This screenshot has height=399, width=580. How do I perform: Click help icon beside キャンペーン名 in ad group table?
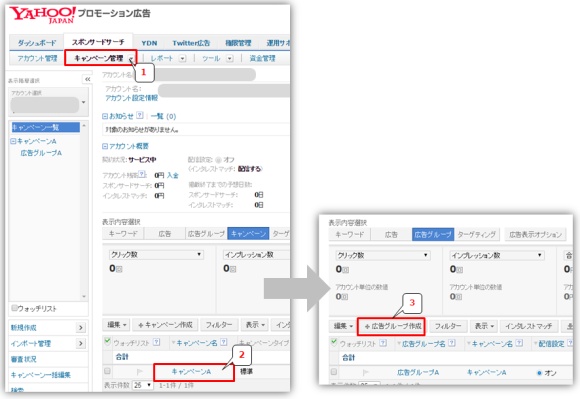(x=519, y=343)
